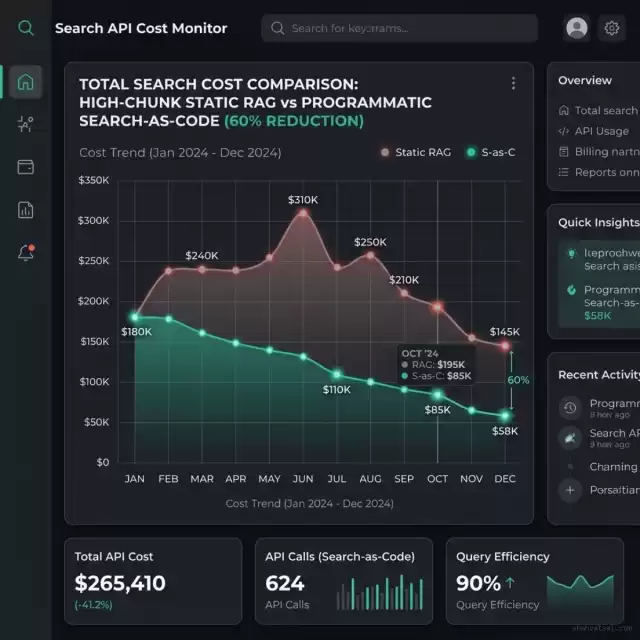Image resolution: width=640 pixels, height=640 pixels.
Task: Click the OCT '24 tooltip box
Action: point(436,364)
